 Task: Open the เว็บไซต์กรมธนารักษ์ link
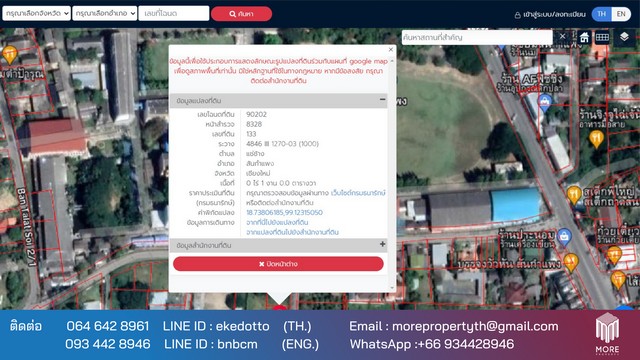358,193
